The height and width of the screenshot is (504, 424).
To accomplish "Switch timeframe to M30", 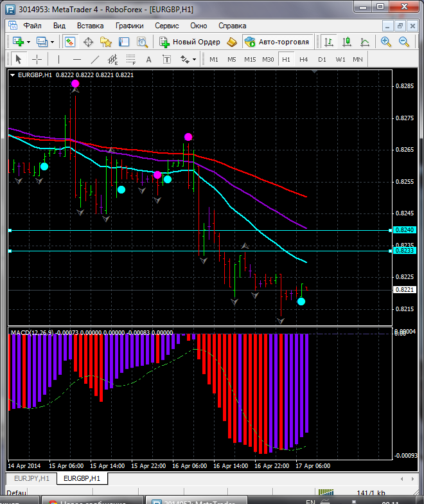I will pyautogui.click(x=268, y=59).
